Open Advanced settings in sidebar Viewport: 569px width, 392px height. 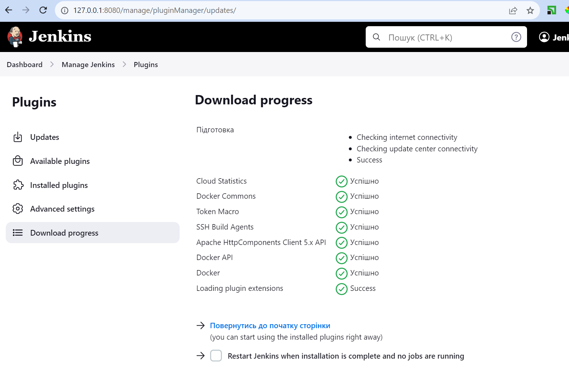(x=93, y=209)
